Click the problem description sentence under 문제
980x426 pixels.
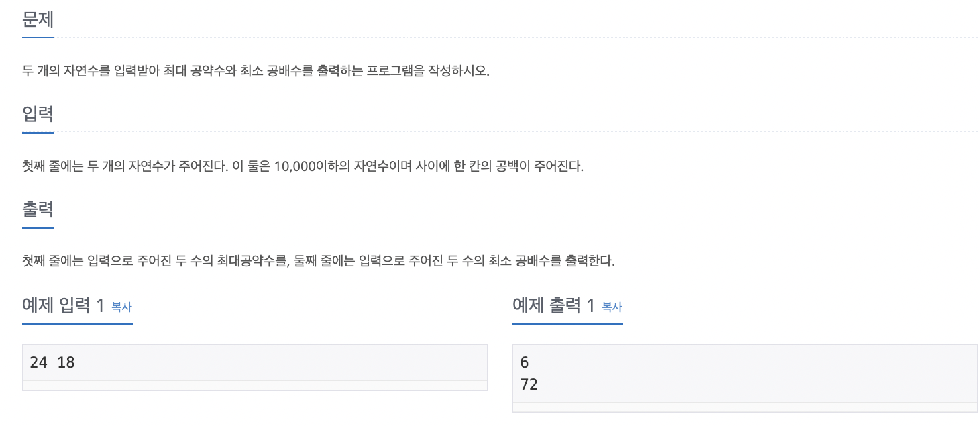(x=256, y=71)
